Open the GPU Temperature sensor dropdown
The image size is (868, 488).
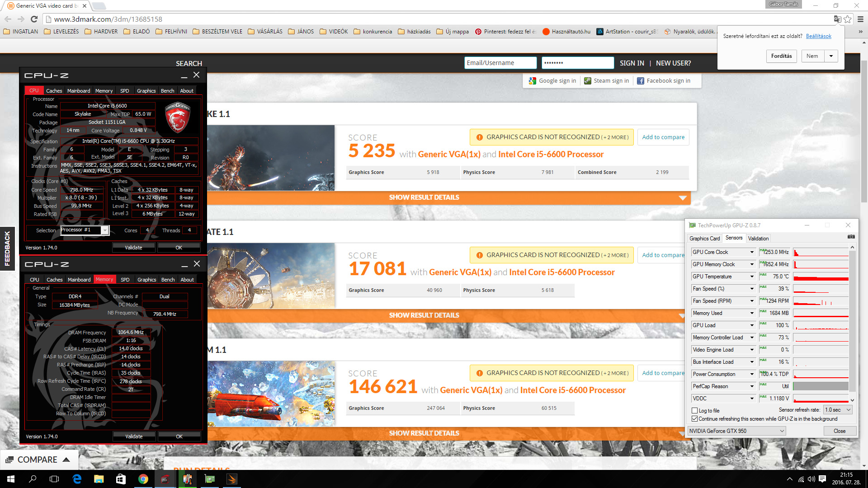click(752, 277)
